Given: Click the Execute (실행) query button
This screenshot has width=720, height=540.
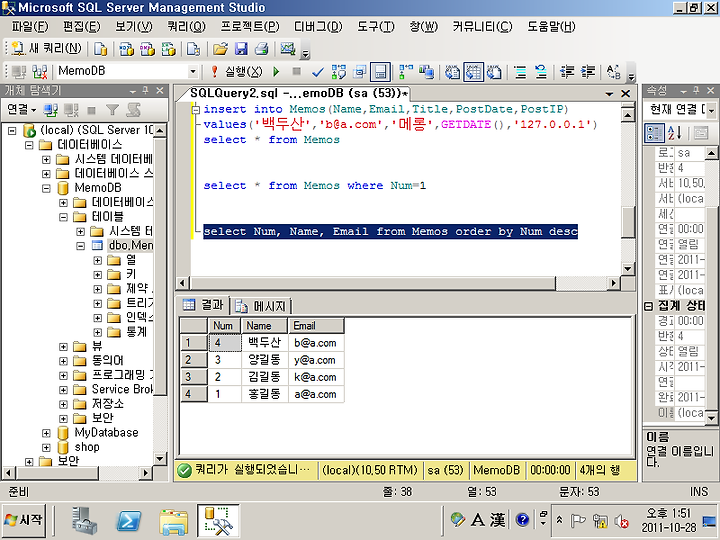Looking at the screenshot, I should (237, 72).
